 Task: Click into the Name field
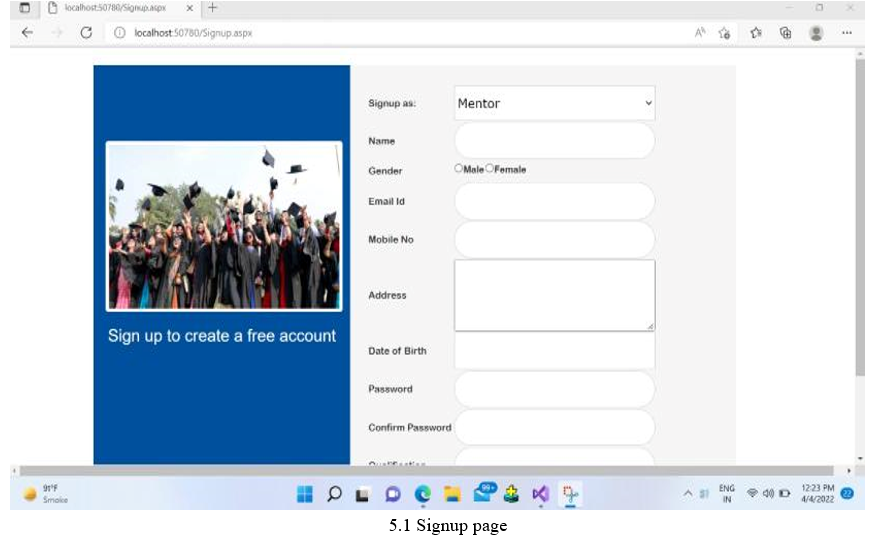(554, 141)
